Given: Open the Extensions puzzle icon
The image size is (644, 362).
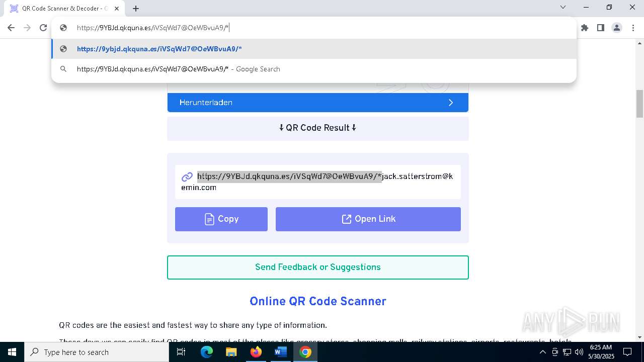Looking at the screenshot, I should (x=585, y=28).
